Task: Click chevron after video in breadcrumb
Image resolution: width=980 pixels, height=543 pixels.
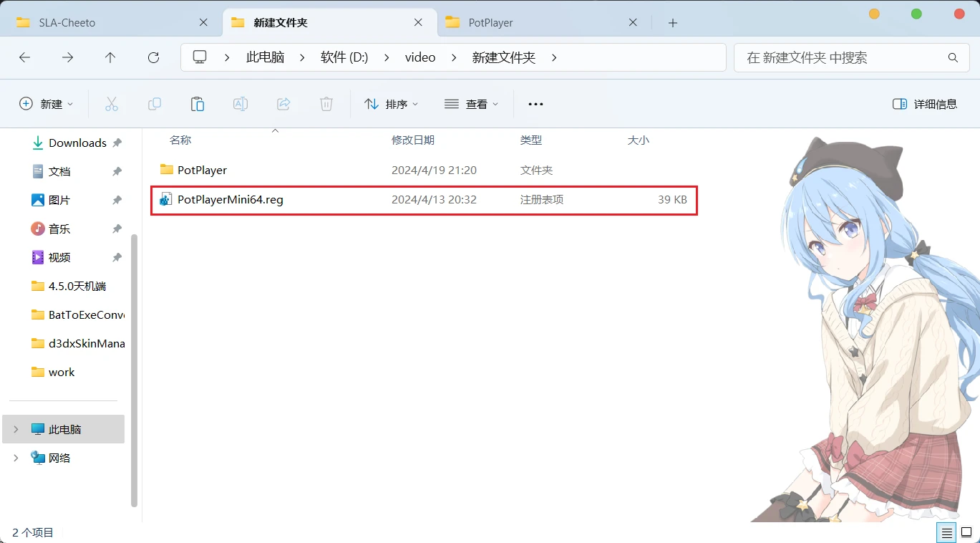Action: [455, 57]
